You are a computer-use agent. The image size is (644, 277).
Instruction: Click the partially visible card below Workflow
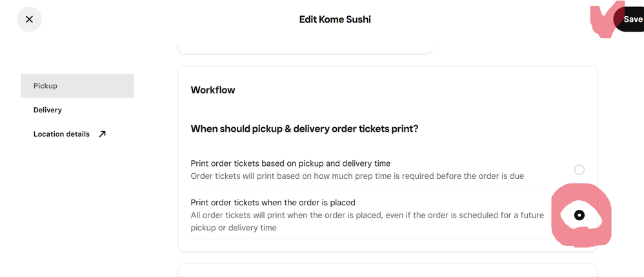(x=387, y=271)
